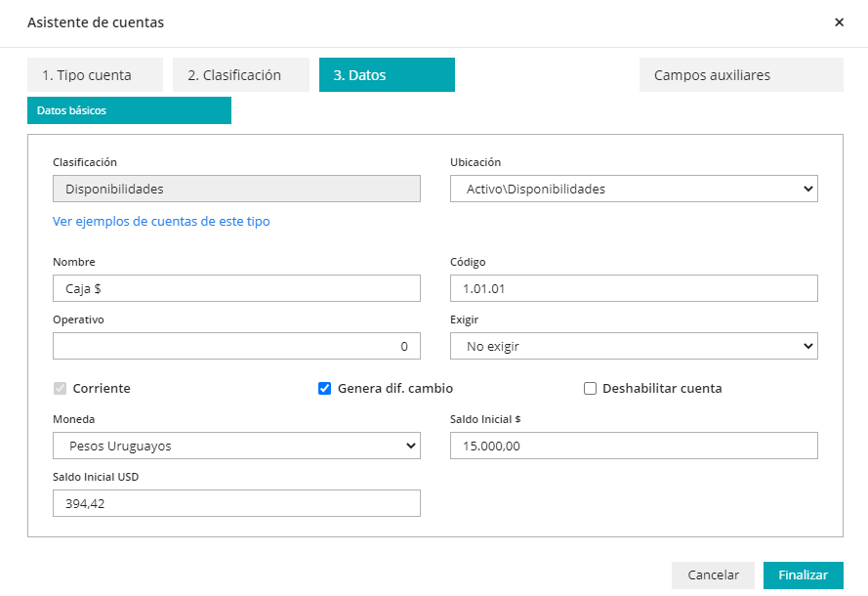
Task: Select the Saldo Inicial USD field
Action: pyautogui.click(x=236, y=503)
